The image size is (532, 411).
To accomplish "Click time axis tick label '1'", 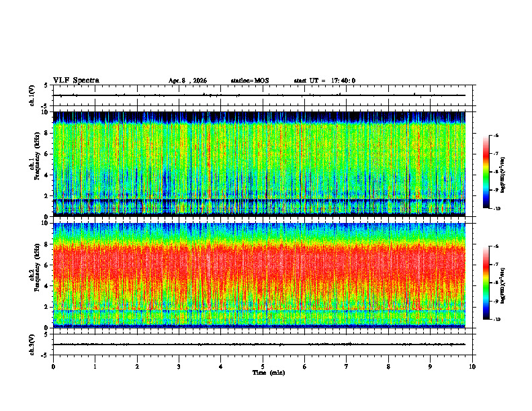I will pyautogui.click(x=95, y=367).
